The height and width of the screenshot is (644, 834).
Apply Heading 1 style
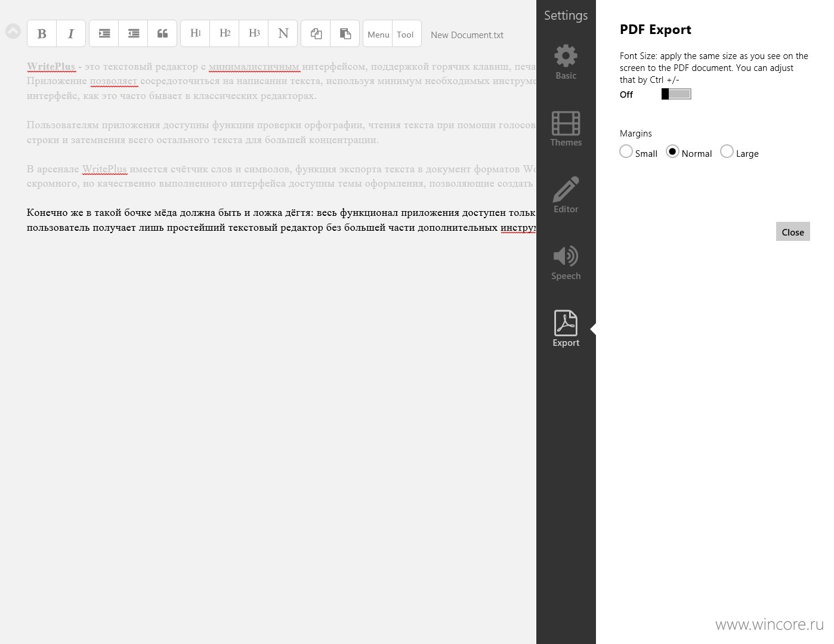[196, 33]
